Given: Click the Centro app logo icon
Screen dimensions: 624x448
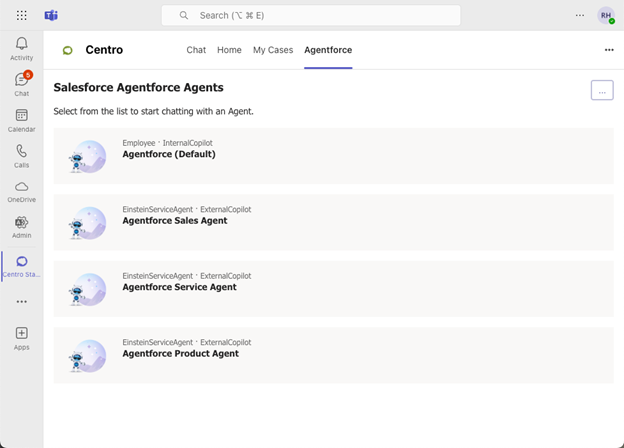Looking at the screenshot, I should point(68,50).
